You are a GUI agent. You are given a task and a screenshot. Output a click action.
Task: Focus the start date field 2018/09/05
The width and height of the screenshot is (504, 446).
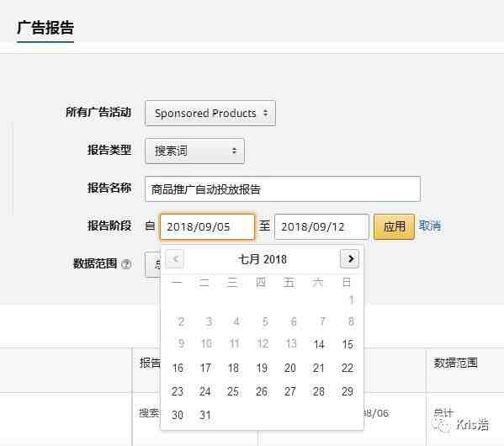pos(207,226)
